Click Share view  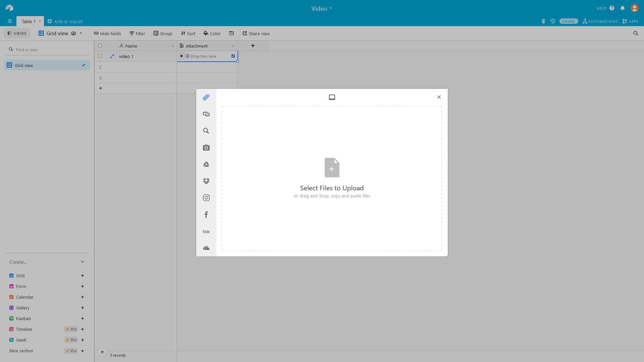click(x=256, y=33)
